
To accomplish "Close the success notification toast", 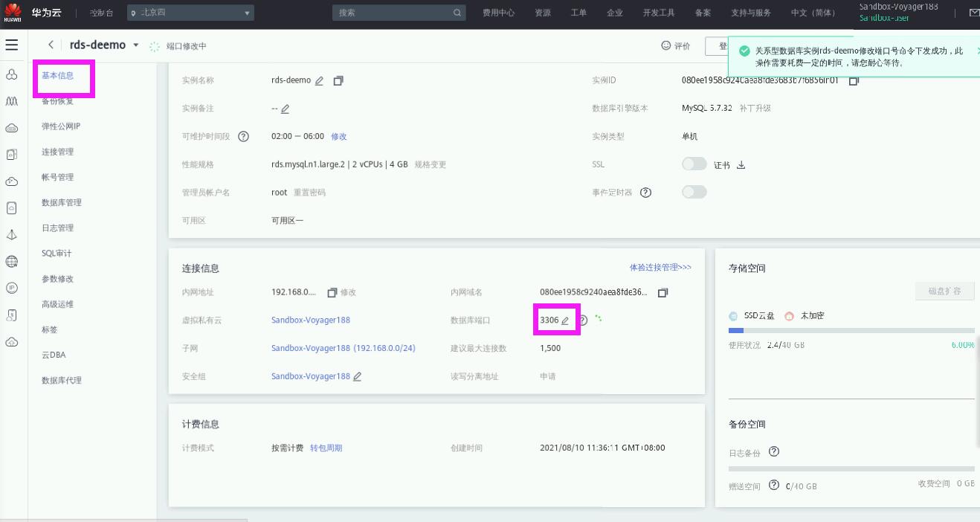I will click(x=977, y=51).
